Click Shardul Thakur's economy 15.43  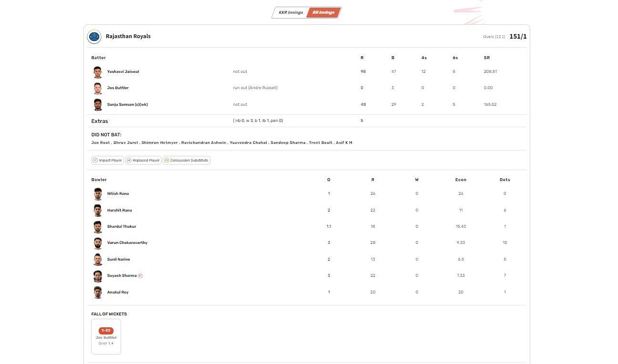pos(461,226)
